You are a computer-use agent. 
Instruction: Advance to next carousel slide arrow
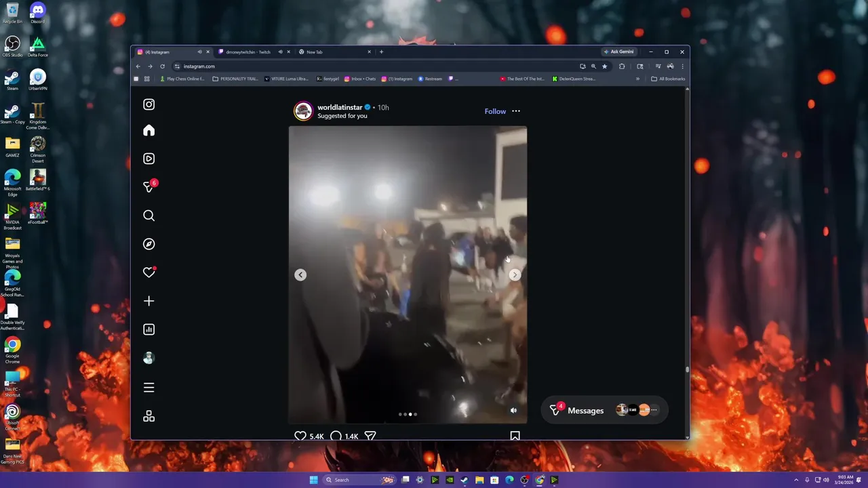pos(515,274)
